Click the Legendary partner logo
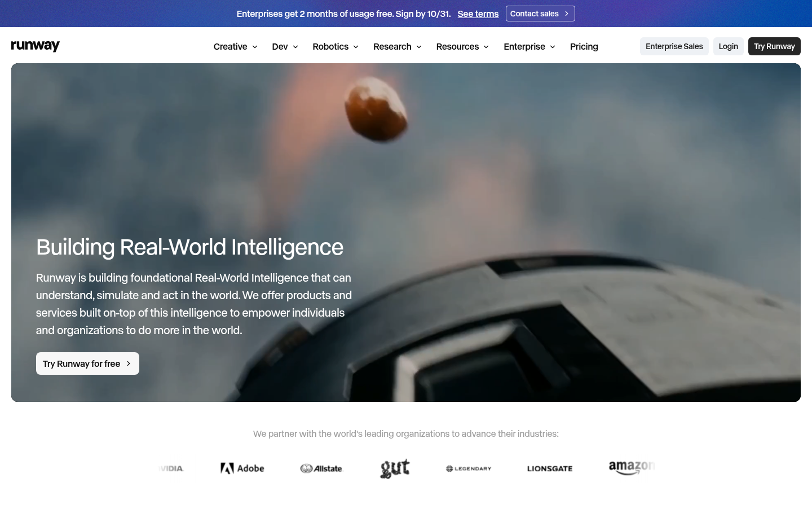Screen dimensions: 812x508 point(469,468)
